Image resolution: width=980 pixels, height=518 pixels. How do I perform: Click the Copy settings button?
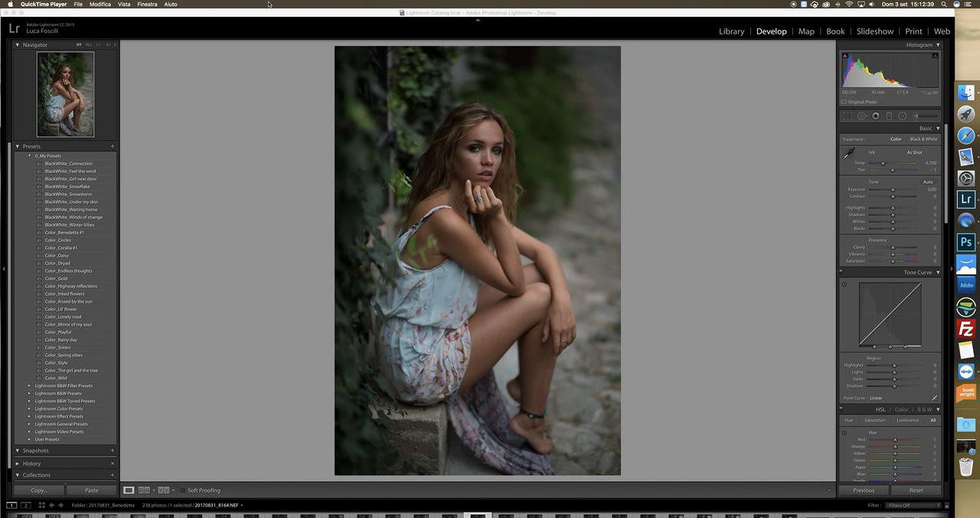tap(39, 490)
